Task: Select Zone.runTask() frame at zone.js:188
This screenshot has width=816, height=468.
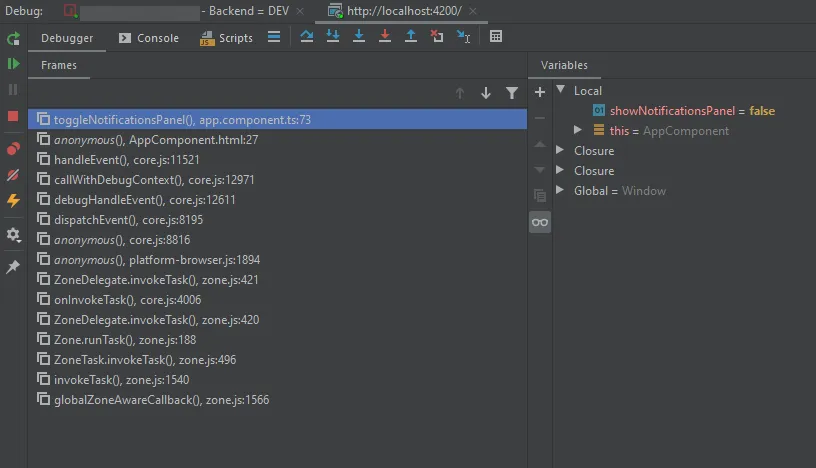Action: tap(277, 339)
